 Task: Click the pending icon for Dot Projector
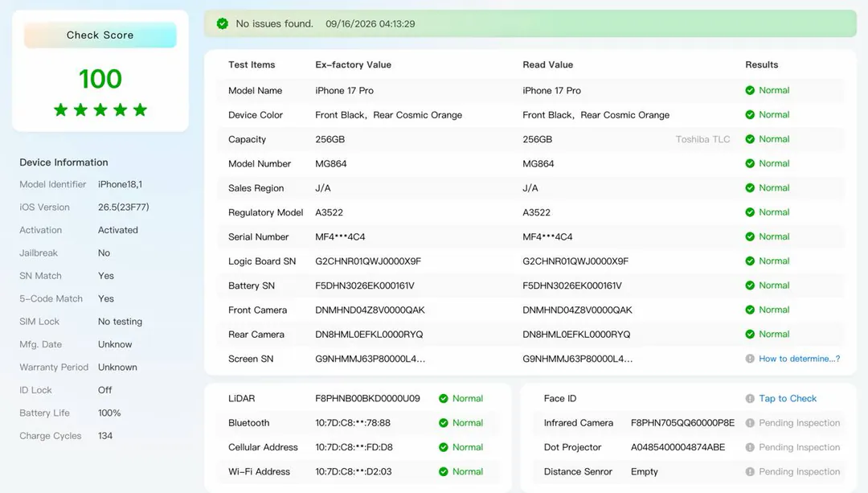coord(750,447)
